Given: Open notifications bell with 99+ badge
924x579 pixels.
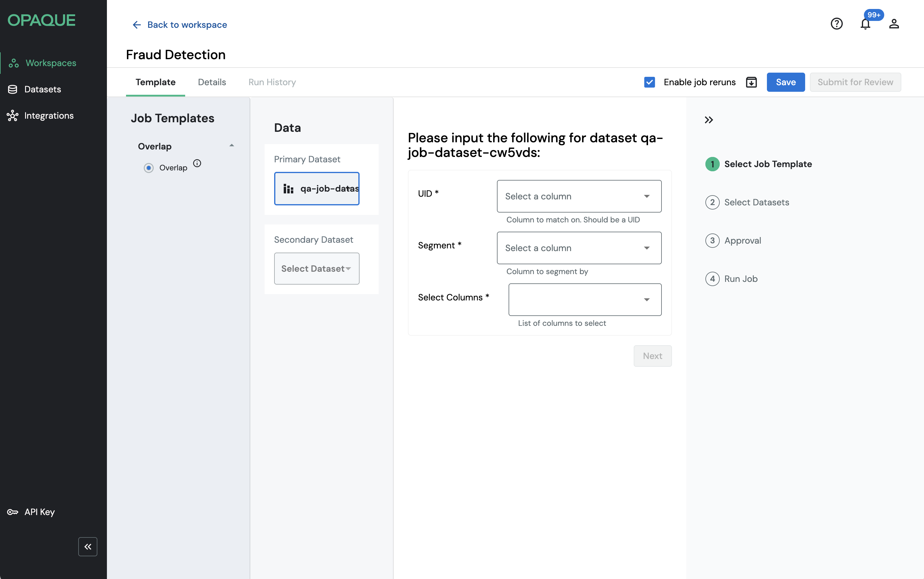Looking at the screenshot, I should tap(865, 24).
